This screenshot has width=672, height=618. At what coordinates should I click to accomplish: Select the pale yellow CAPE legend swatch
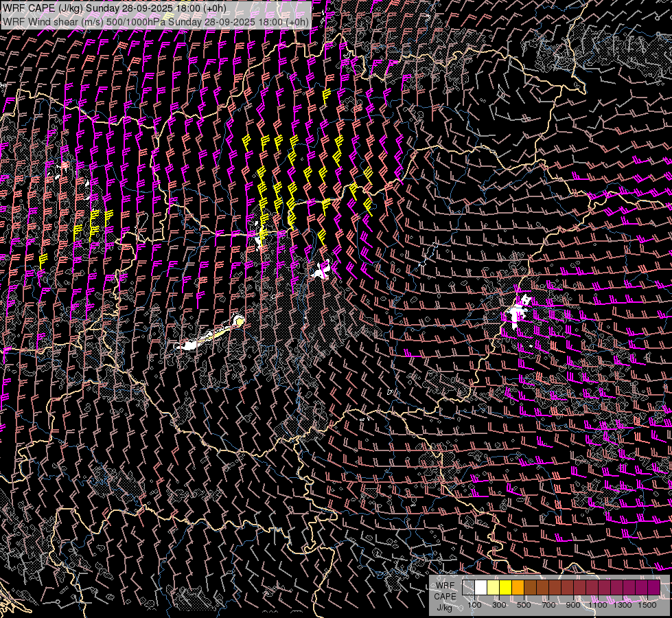[494, 587]
